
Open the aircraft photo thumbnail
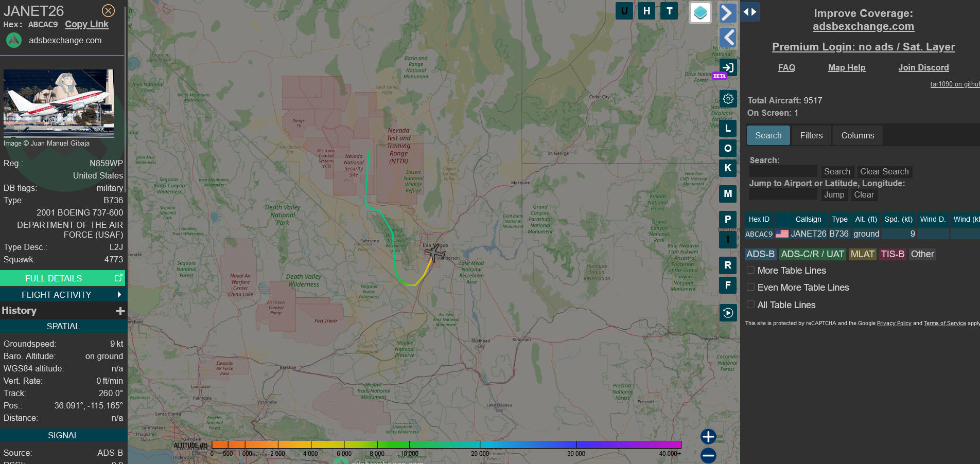59,103
